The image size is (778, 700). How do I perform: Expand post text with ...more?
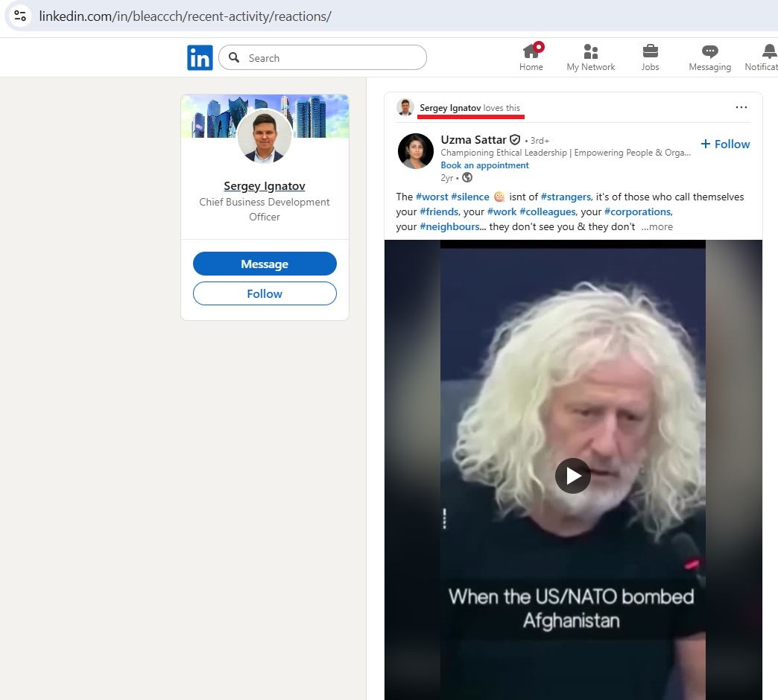pyautogui.click(x=657, y=226)
